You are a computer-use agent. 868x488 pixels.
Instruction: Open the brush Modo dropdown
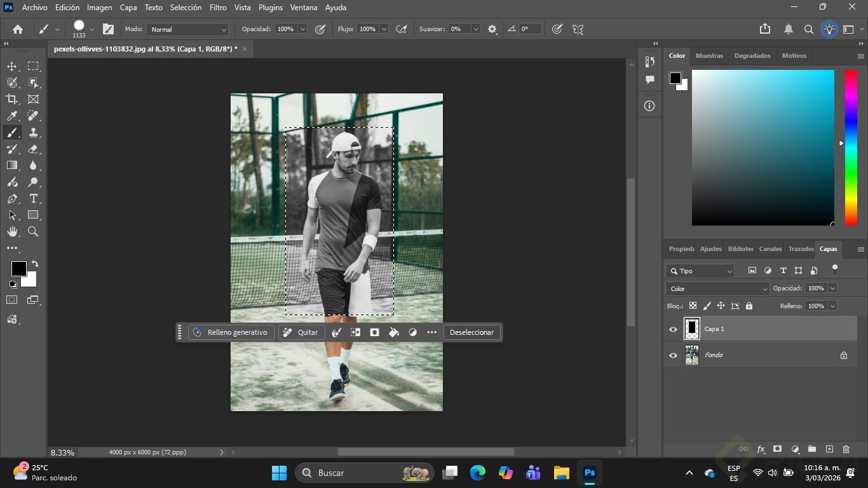[187, 29]
